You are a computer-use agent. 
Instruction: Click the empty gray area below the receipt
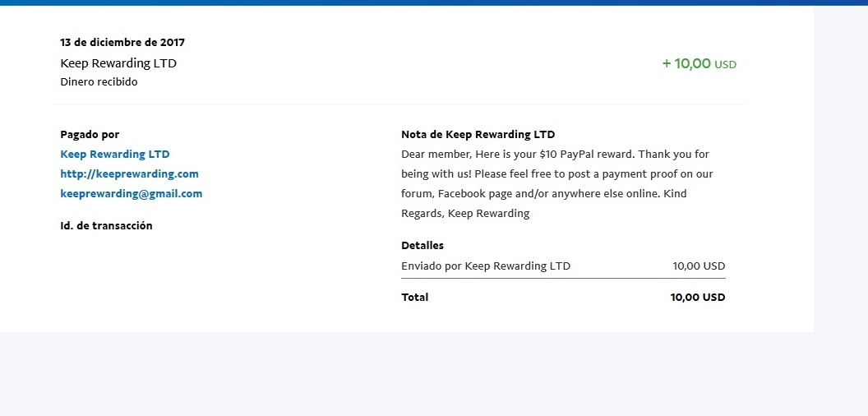tap(434, 374)
